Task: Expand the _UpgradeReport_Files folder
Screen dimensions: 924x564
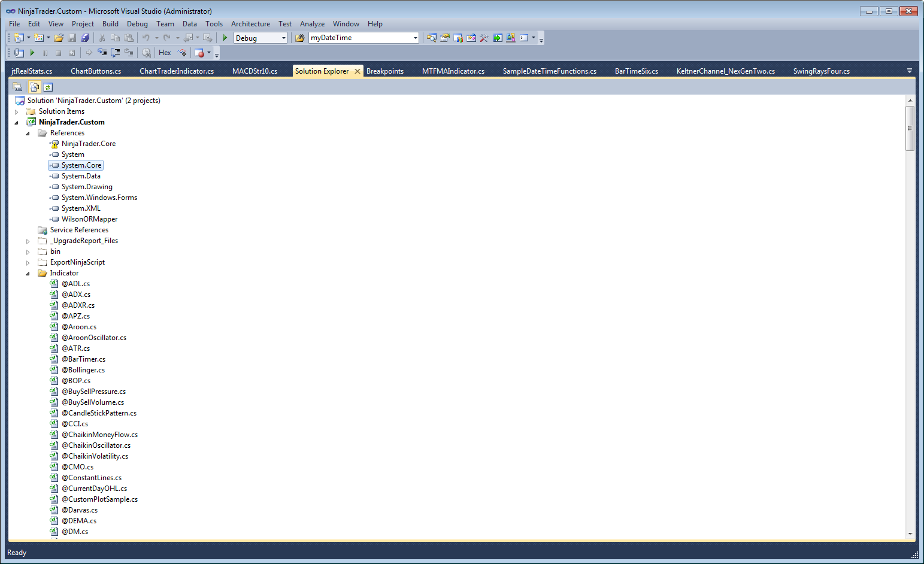Action: 28,241
